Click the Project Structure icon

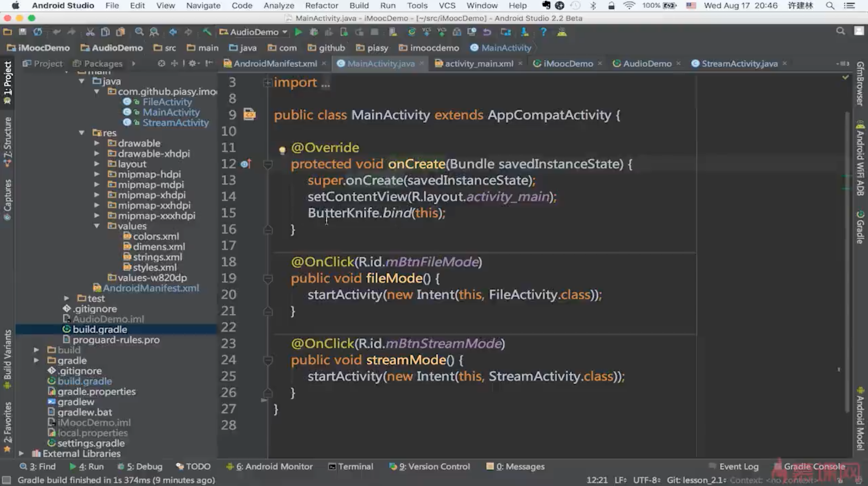pyautogui.click(x=506, y=32)
